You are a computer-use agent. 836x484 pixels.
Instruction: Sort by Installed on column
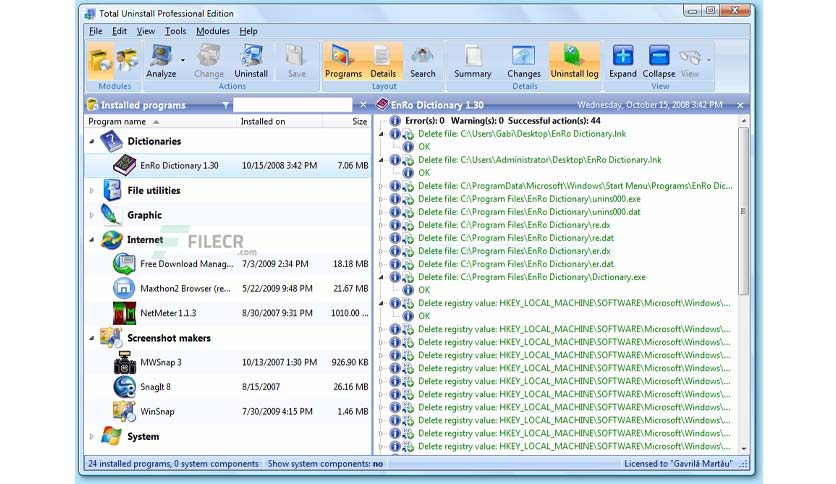[279, 122]
